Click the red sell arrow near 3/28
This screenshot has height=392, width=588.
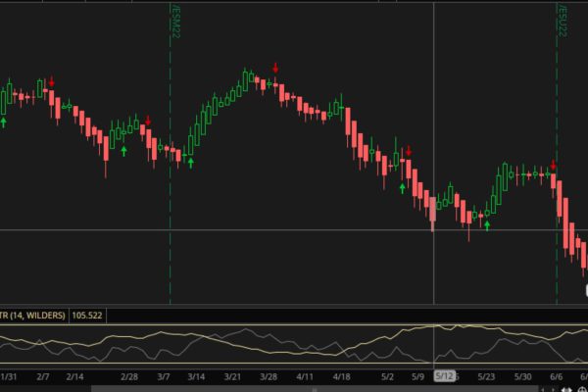275,68
